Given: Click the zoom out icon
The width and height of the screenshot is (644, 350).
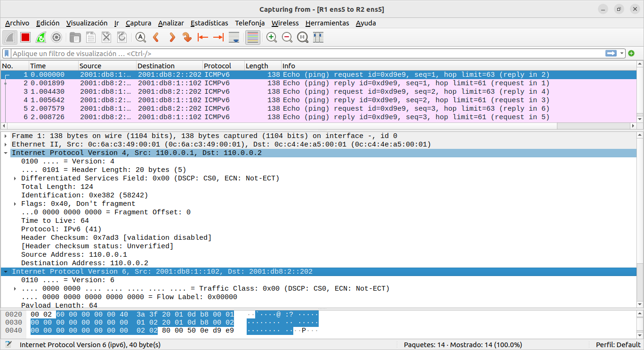Looking at the screenshot, I should [x=287, y=37].
